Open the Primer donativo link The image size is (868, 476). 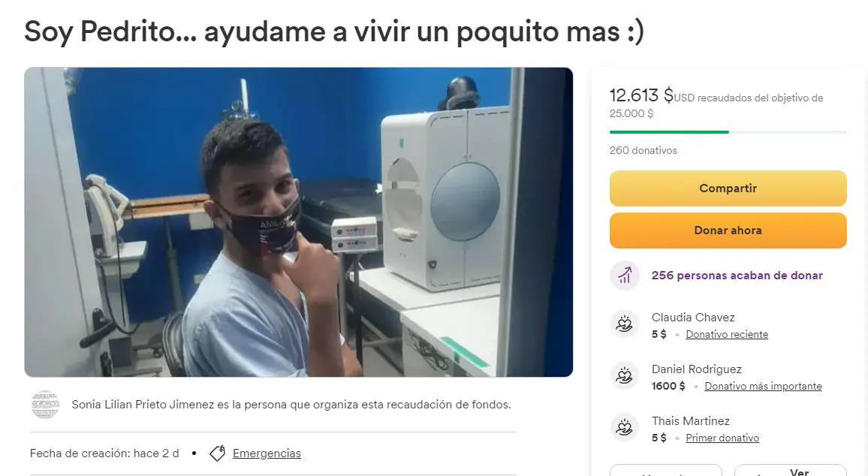pyautogui.click(x=722, y=438)
